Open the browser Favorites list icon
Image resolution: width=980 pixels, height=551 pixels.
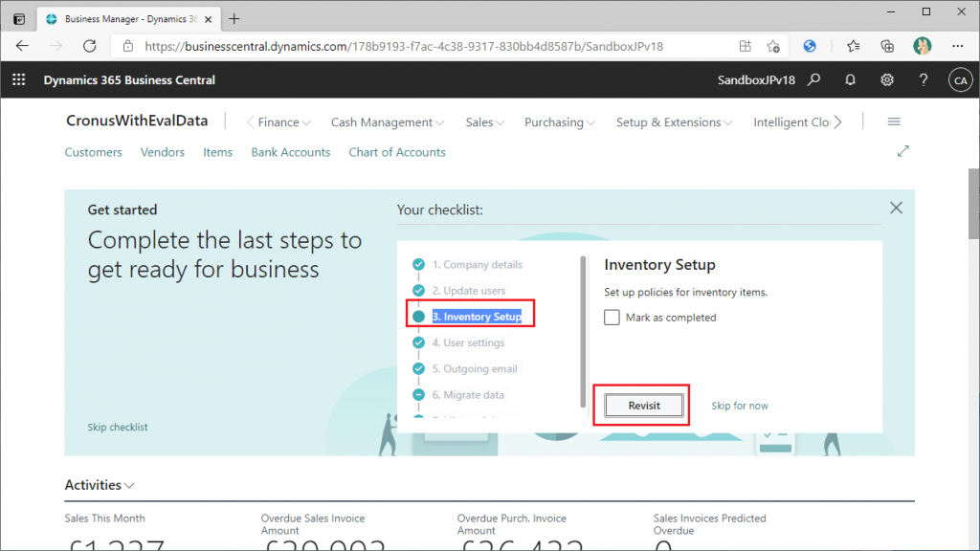point(853,46)
